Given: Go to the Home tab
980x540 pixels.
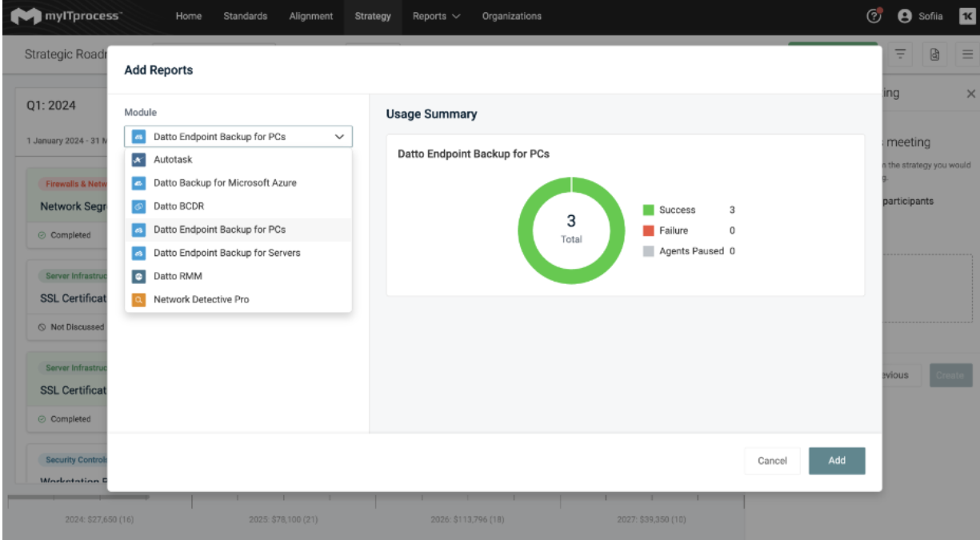Looking at the screenshot, I should pyautogui.click(x=188, y=16).
